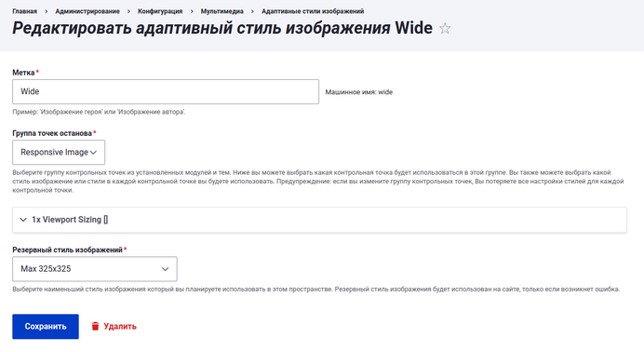Open the Главная breadcrumb link

coord(24,11)
